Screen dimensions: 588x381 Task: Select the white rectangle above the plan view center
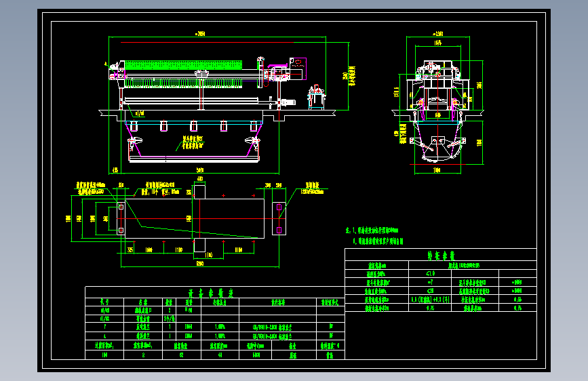[199, 192]
